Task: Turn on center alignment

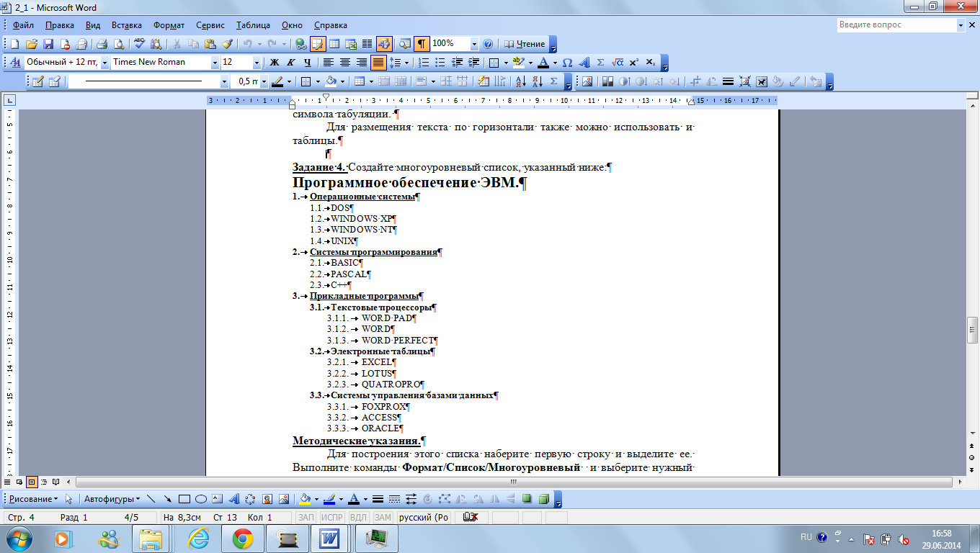Action: 344,63
